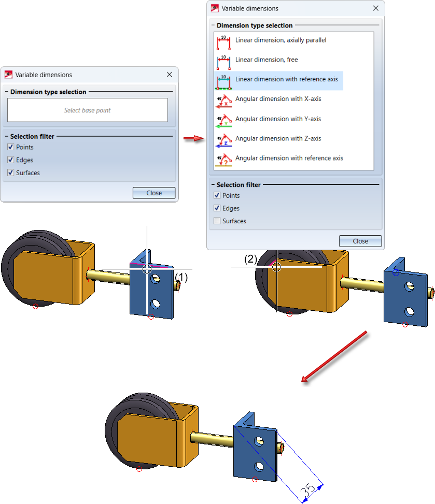Click the 'Select base point' field
435x504 pixels.
88,110
